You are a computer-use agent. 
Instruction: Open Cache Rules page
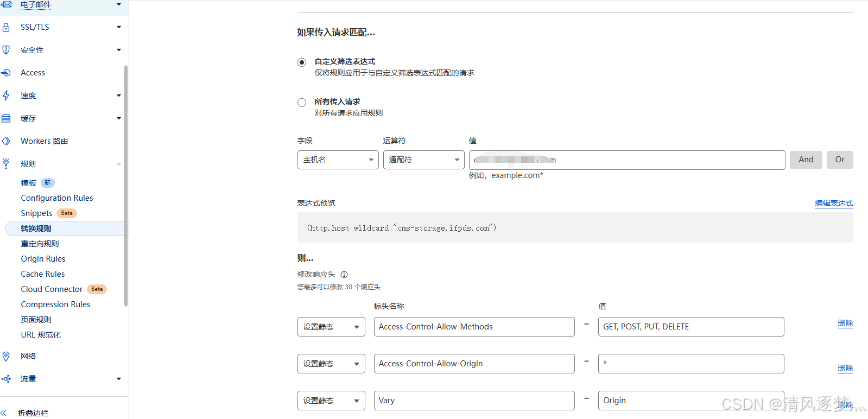(x=43, y=274)
